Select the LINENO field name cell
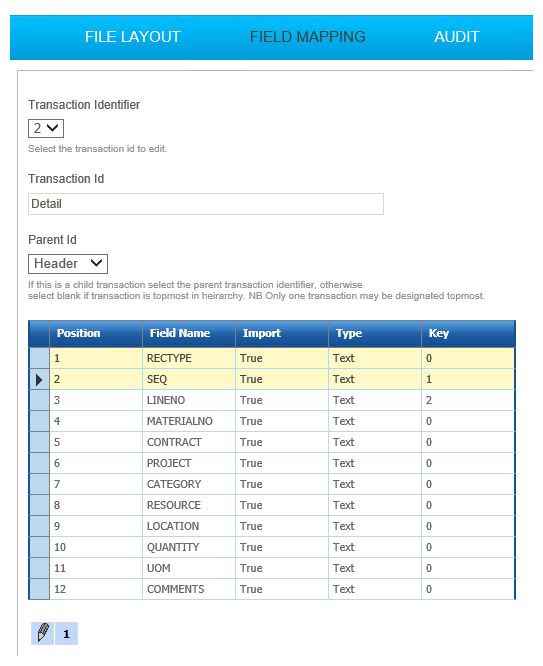Viewport: 543px width, 666px height. [189, 401]
